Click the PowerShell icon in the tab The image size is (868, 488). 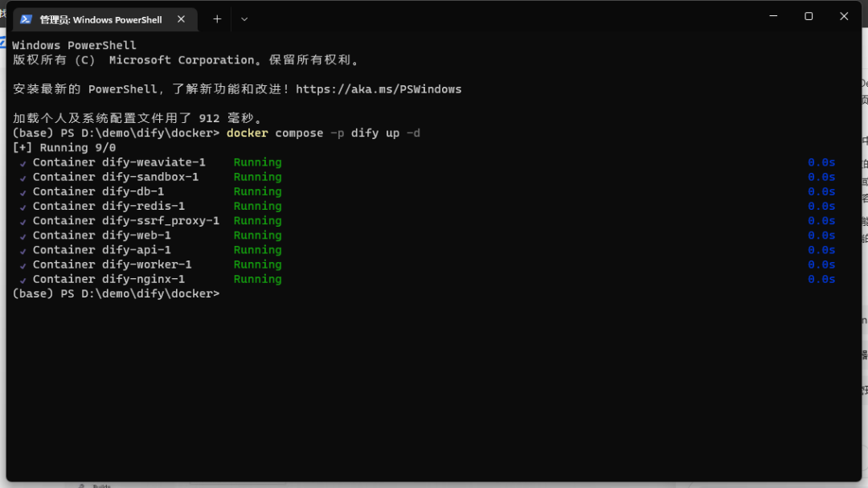(27, 19)
